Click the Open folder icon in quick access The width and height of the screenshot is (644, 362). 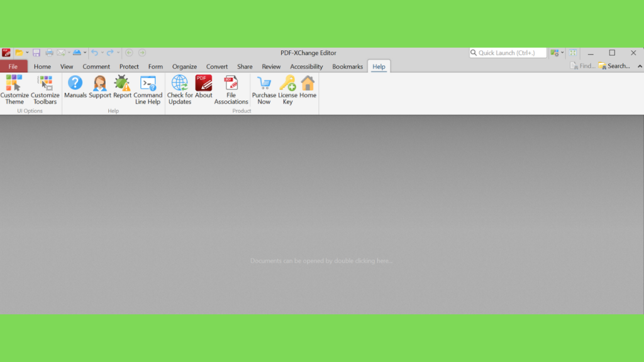point(19,53)
